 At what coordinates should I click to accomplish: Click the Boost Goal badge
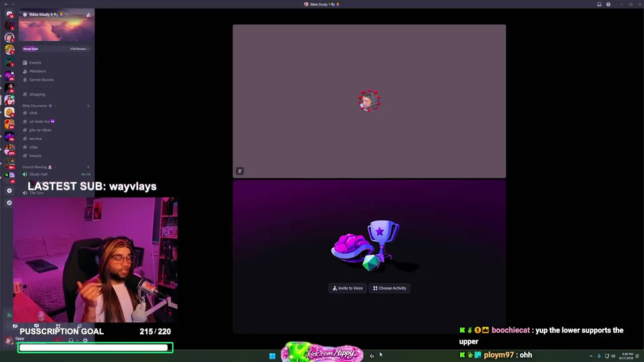click(x=31, y=49)
